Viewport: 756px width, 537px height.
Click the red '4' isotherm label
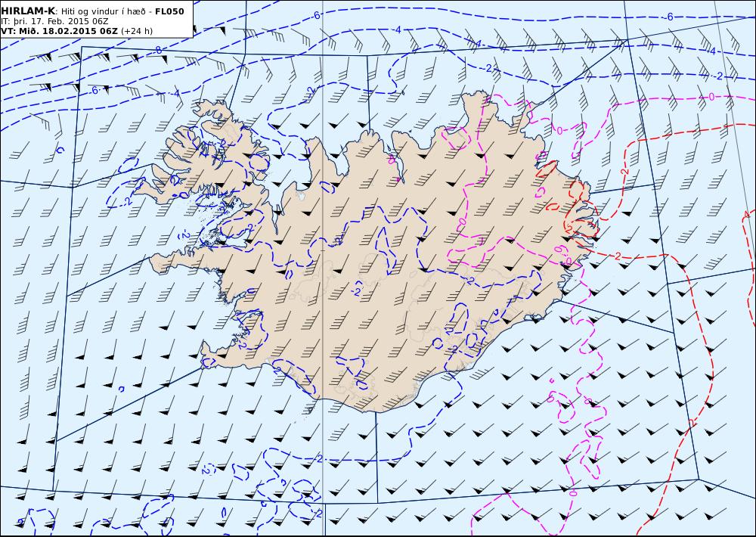pos(746,214)
